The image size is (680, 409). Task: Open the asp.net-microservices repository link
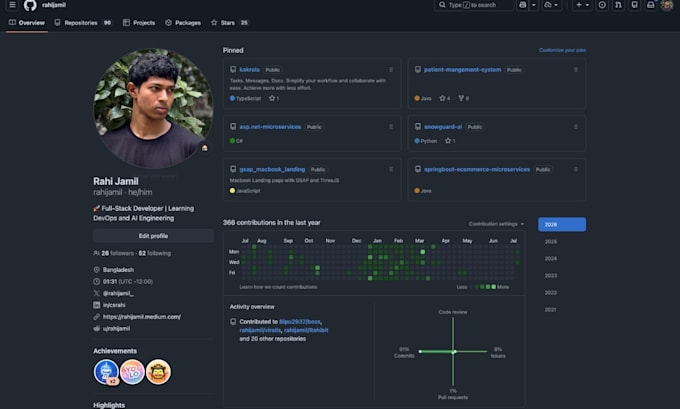pyautogui.click(x=270, y=127)
